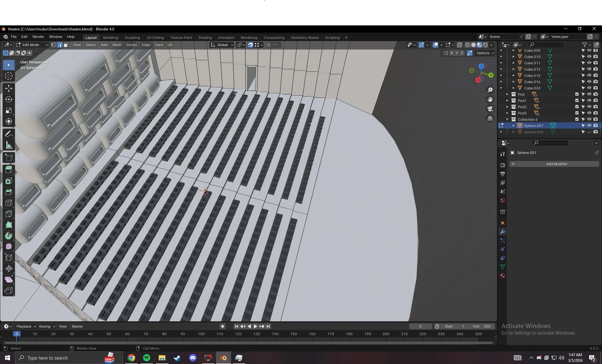Collapse the Collection 6 tree
This screenshot has height=364, width=602.
pyautogui.click(x=507, y=119)
